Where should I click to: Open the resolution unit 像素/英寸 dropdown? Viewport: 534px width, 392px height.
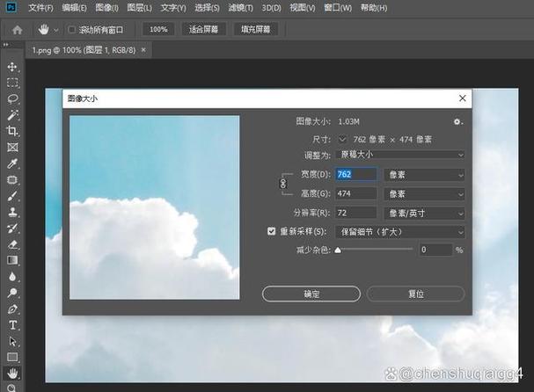coord(424,214)
